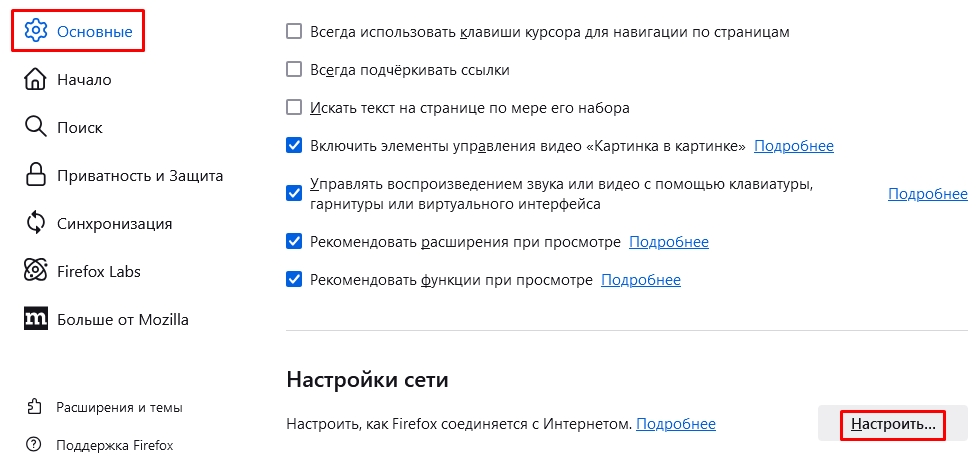This screenshot has width=980, height=462.
Task: Click the padlock icon for Приватность и Защита
Action: coord(36,175)
